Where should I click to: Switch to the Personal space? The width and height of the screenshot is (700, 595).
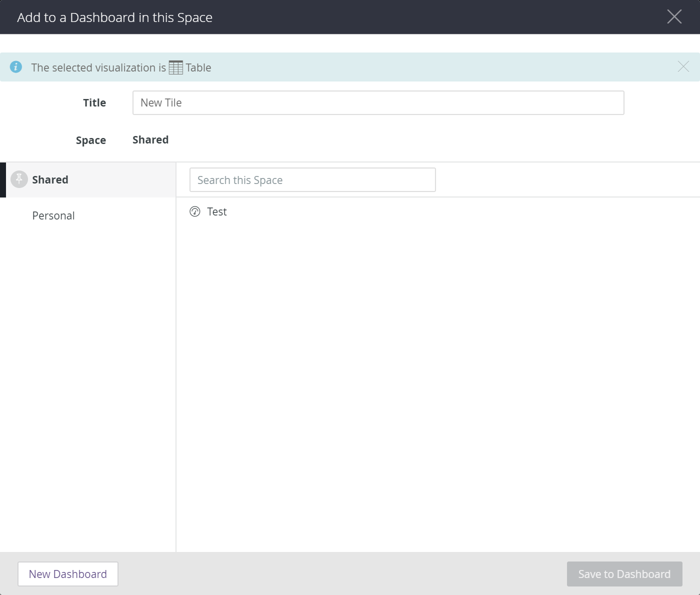click(53, 216)
